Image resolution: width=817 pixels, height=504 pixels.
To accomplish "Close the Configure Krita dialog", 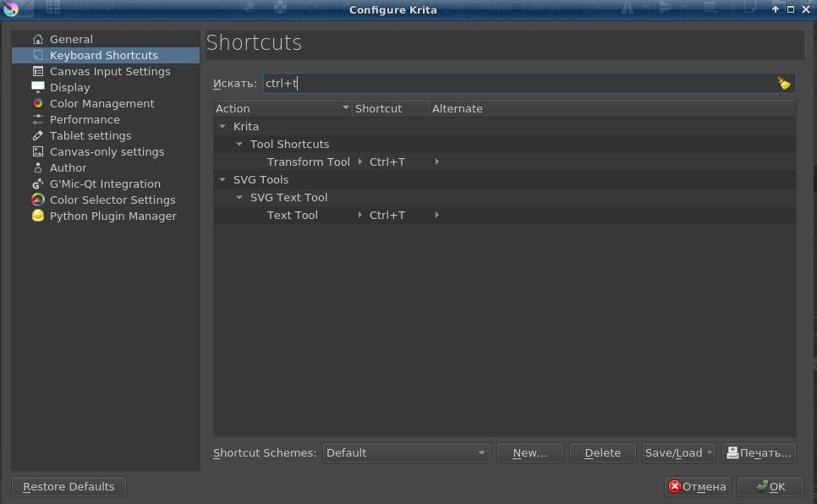I will pos(806,9).
